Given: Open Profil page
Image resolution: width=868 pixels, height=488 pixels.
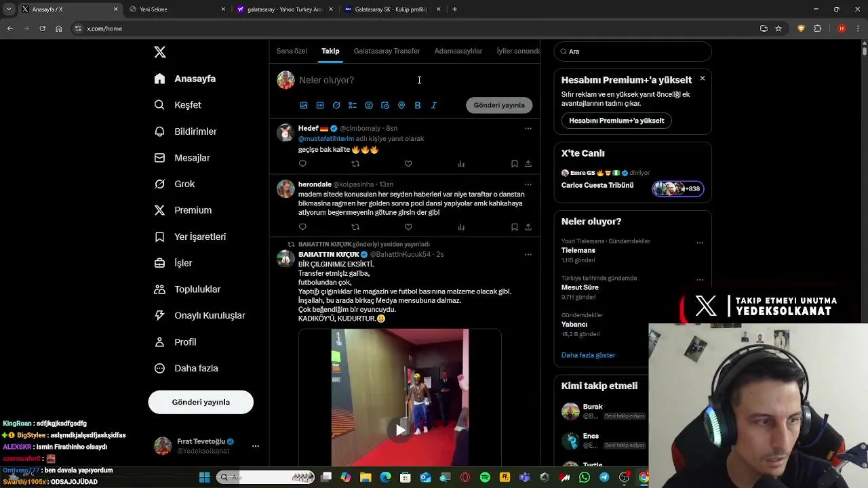Looking at the screenshot, I should pos(176,342).
